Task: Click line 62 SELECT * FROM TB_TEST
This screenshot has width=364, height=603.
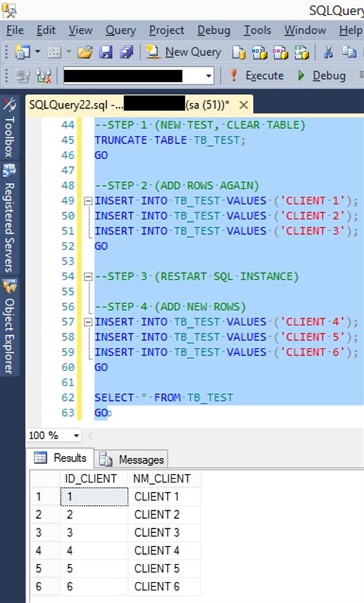Action: [x=164, y=398]
